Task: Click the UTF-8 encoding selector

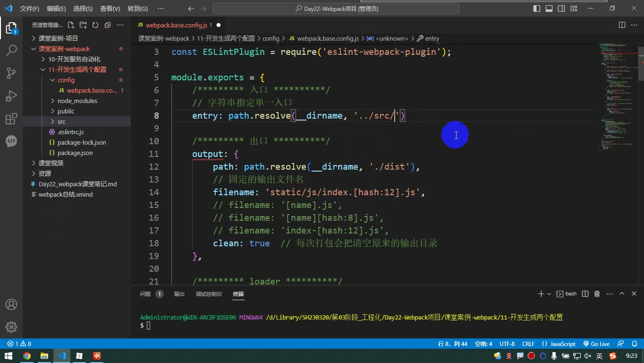Action: [x=507, y=344]
